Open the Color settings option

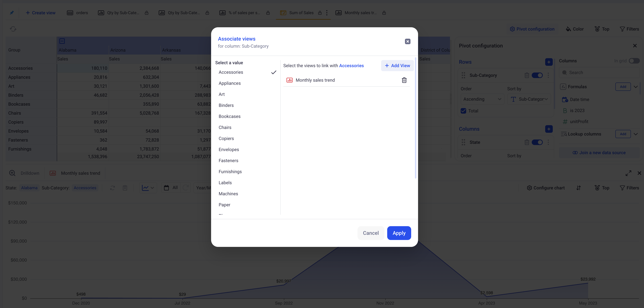pyautogui.click(x=574, y=29)
